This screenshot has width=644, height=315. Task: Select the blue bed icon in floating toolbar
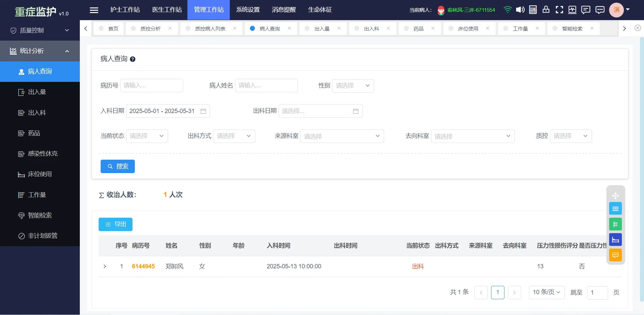(x=615, y=239)
